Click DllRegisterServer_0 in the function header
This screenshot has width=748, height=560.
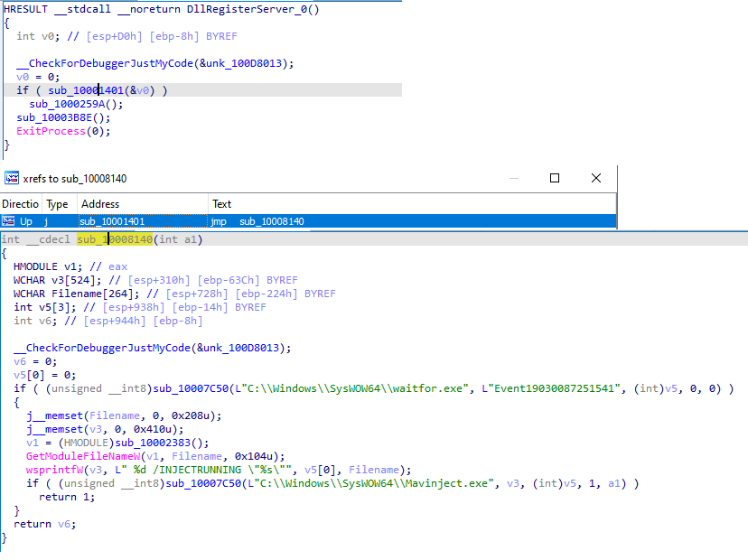[x=248, y=9]
